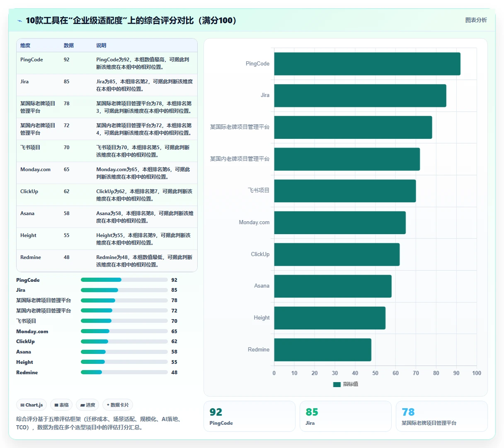The width and height of the screenshot is (504, 448).
Task: Click the 维度 column header
Action: coord(25,46)
